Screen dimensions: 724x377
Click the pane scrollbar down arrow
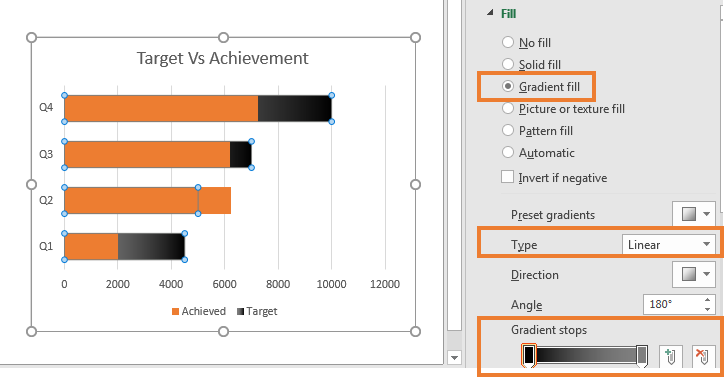[x=454, y=358]
